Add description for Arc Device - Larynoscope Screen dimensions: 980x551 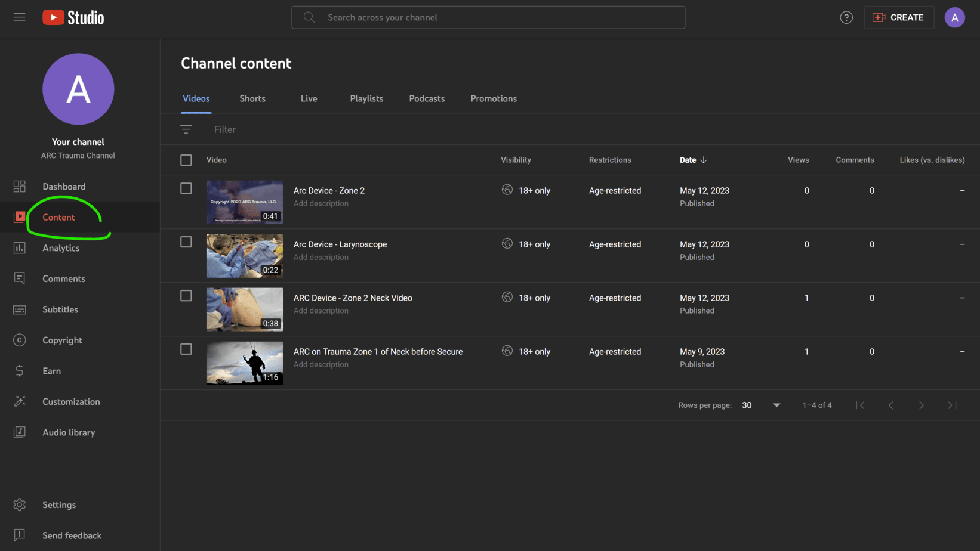click(x=321, y=257)
